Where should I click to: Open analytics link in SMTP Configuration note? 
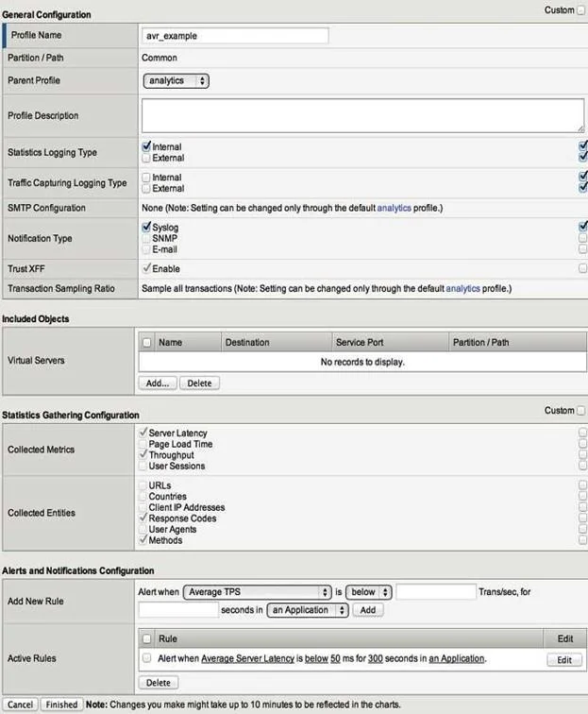pos(395,208)
